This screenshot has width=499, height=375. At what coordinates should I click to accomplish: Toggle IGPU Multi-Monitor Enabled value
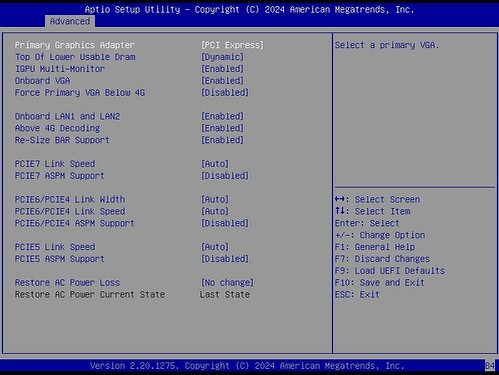(x=222, y=69)
